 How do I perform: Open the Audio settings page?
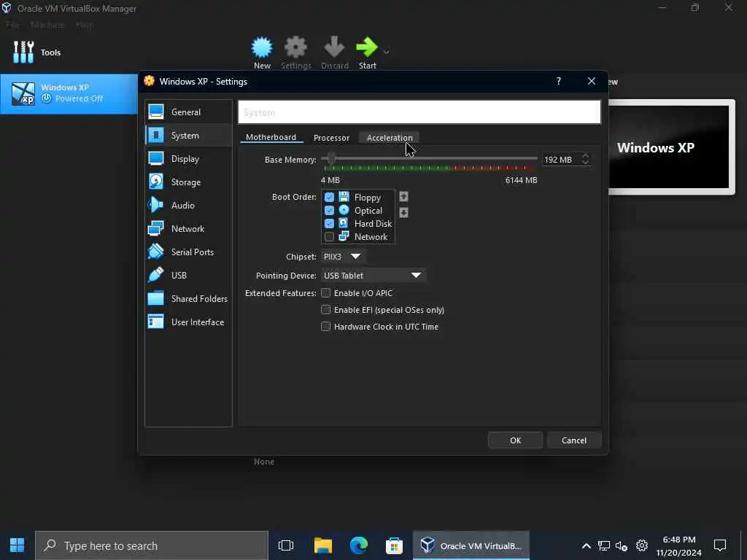[x=188, y=205]
